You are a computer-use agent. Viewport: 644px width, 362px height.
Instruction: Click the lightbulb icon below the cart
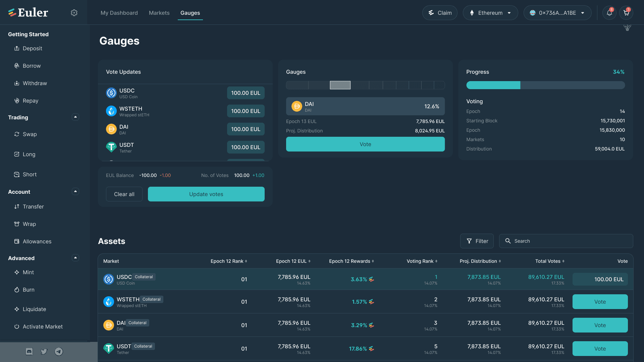coord(627,27)
